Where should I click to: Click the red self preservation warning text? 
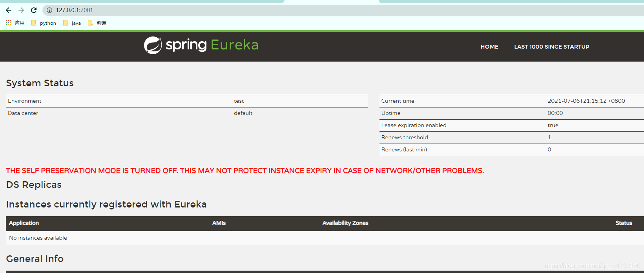coord(245,171)
